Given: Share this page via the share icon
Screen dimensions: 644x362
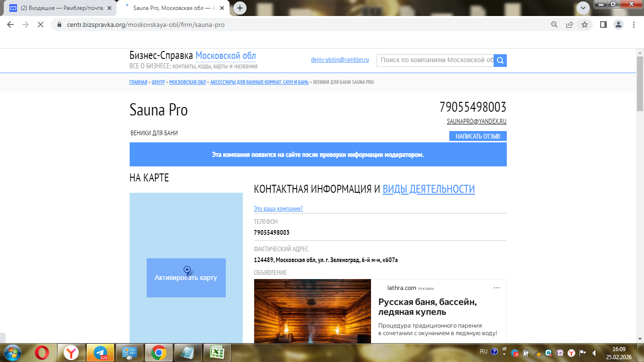Looking at the screenshot, I should (570, 25).
